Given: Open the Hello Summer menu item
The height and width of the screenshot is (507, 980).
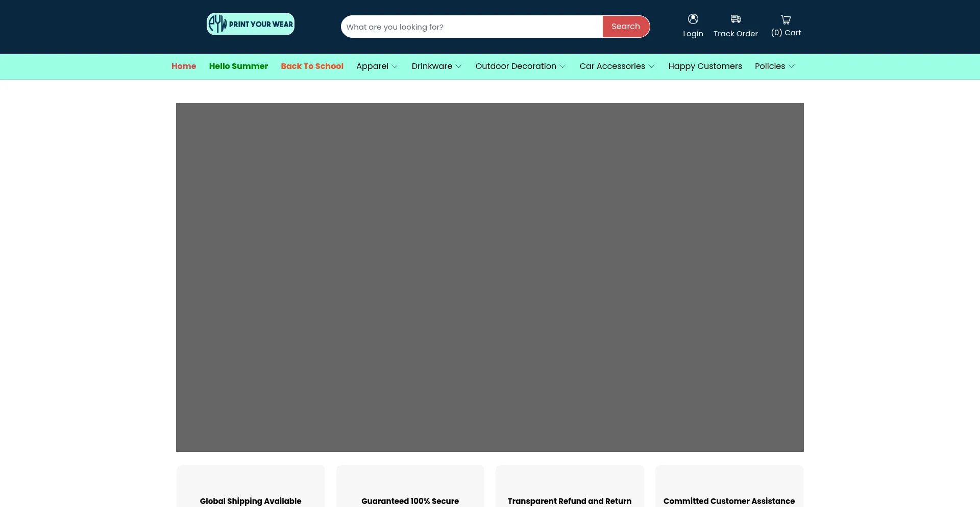Looking at the screenshot, I should click(238, 66).
